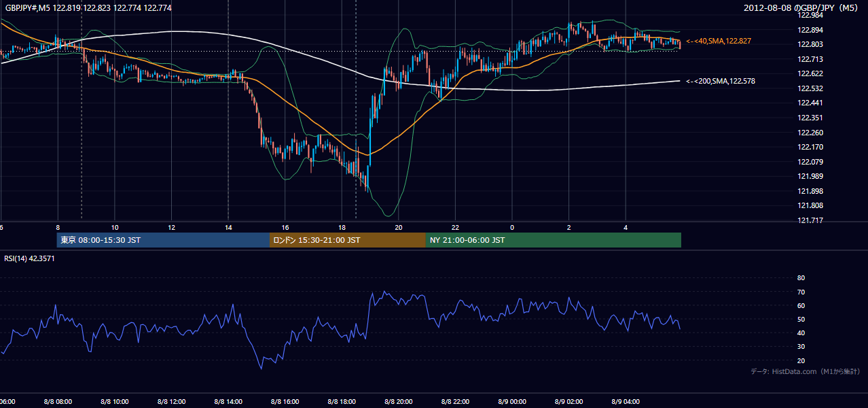Click the 8/8 10:00 time label

pos(115,401)
